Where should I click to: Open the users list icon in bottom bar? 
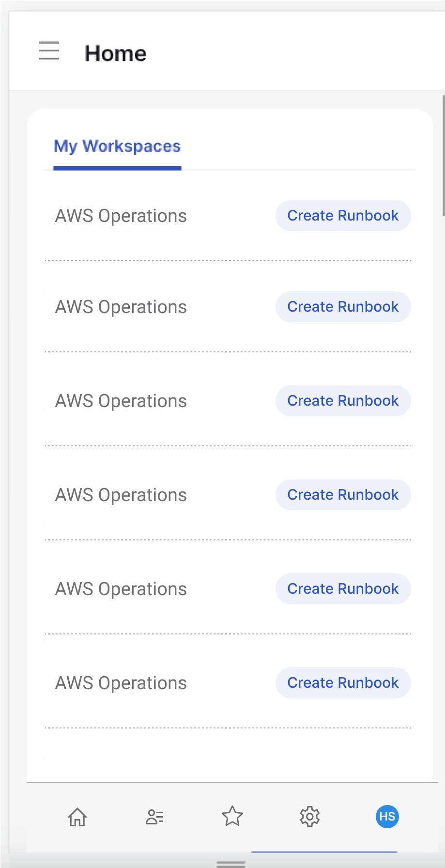[x=155, y=817]
